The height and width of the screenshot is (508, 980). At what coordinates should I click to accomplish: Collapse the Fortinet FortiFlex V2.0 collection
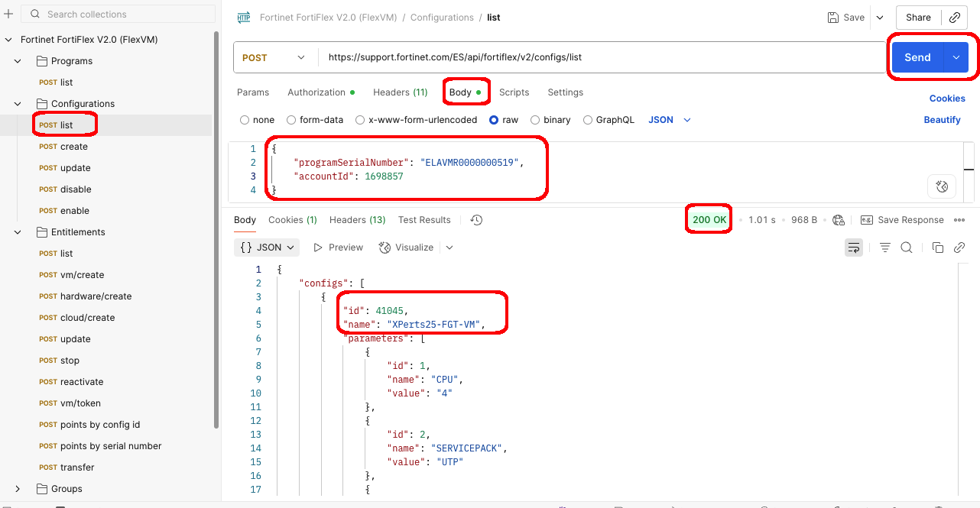pos(8,40)
